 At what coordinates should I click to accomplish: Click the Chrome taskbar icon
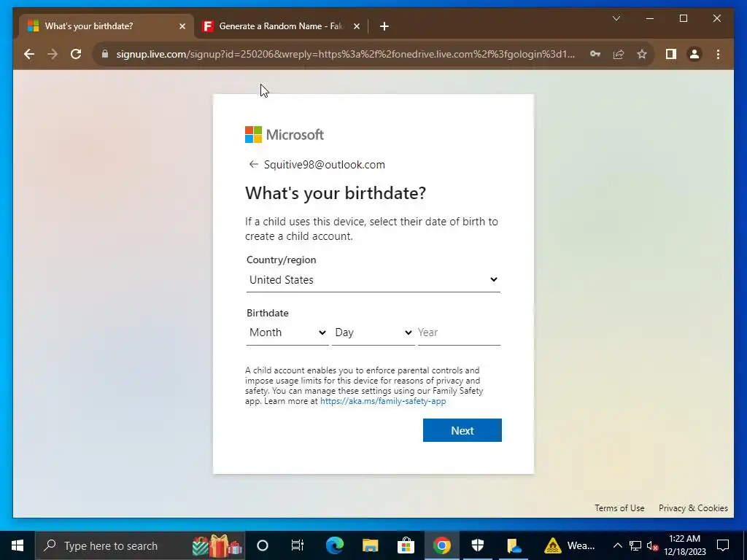pyautogui.click(x=441, y=545)
